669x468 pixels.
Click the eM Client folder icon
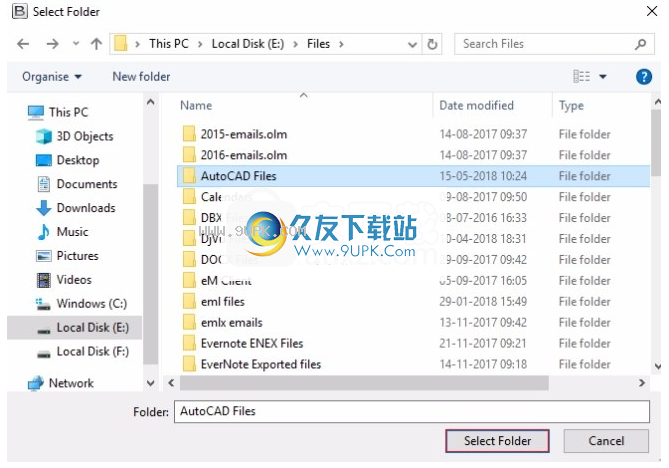(189, 280)
